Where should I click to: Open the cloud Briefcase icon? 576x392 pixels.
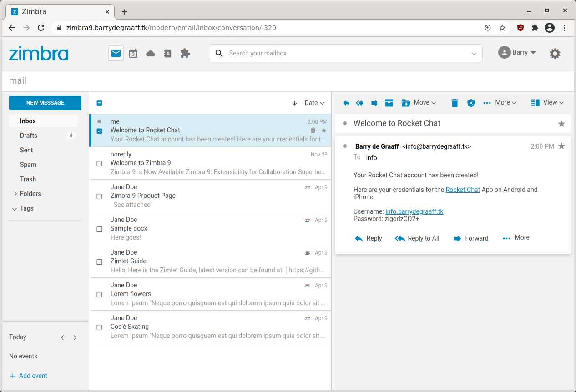151,54
